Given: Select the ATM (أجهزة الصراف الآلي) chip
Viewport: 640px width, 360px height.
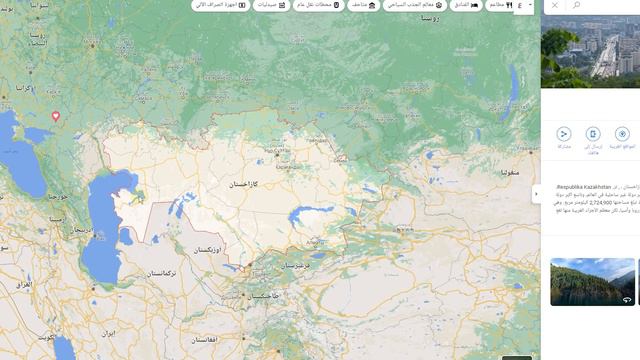Looking at the screenshot, I should (x=220, y=5).
